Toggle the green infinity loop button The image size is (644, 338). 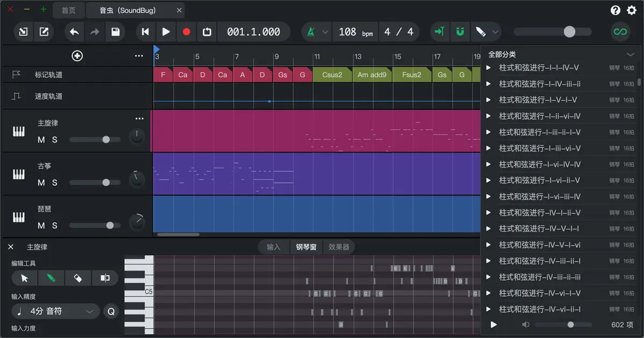[620, 32]
